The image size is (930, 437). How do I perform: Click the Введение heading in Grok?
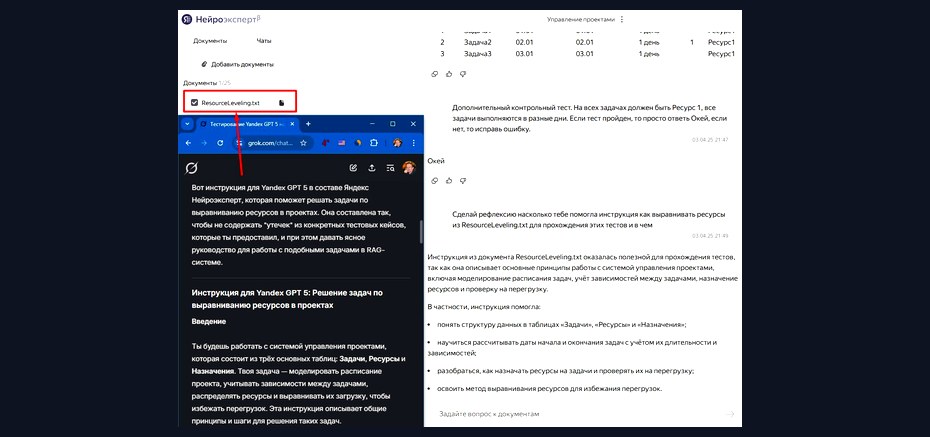[x=209, y=321]
